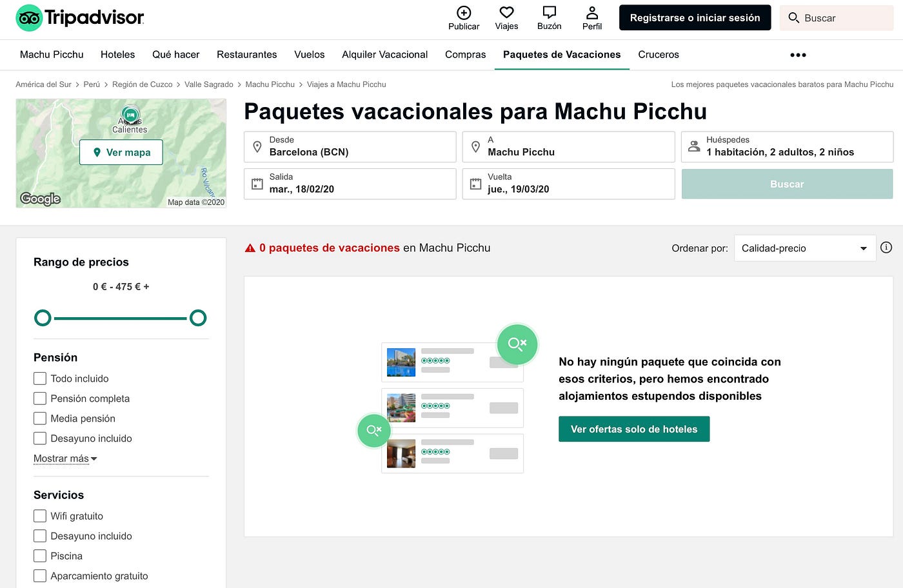Click the info icon beside sort dropdown
Image resolution: width=903 pixels, height=588 pixels.
886,248
